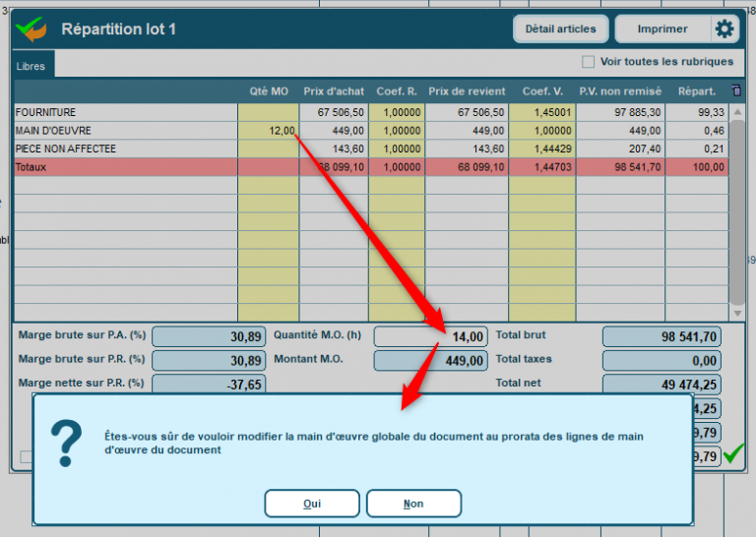This screenshot has height=537, width=756.
Task: Decline with the Non button
Action: [413, 504]
